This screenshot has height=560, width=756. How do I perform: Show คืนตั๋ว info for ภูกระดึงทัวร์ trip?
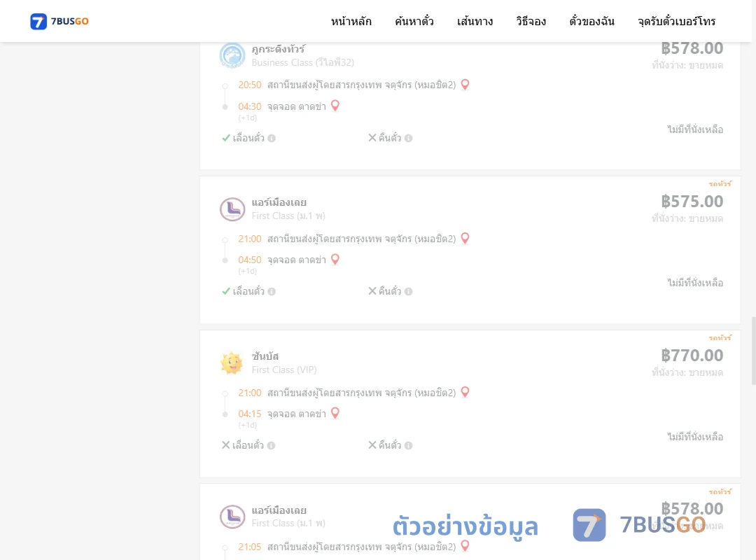point(408,139)
